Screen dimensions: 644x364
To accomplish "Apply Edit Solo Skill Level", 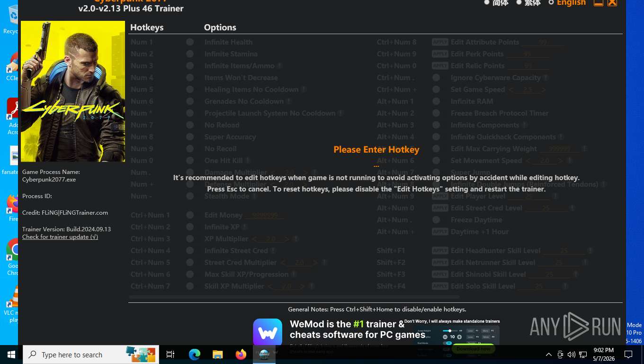I will tap(440, 286).
